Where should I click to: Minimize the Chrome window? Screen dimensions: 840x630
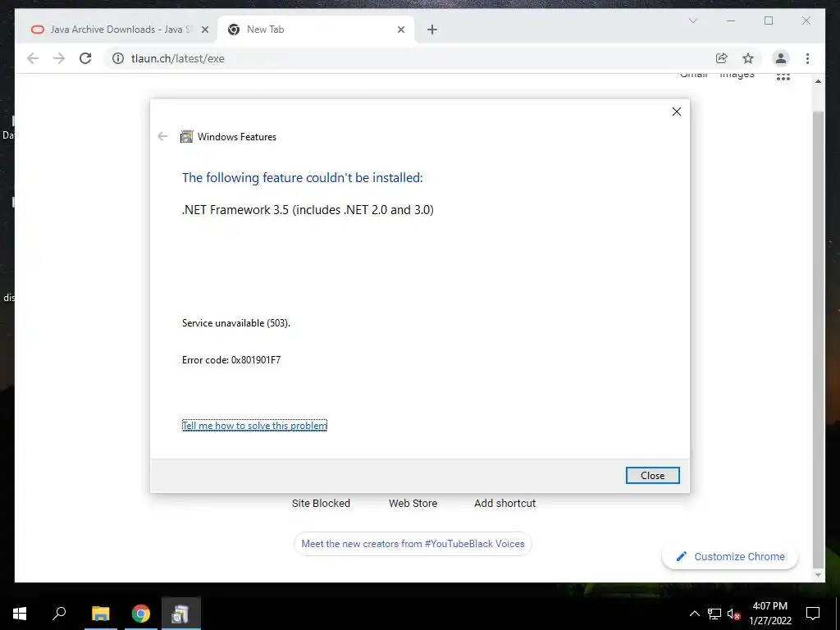click(731, 21)
